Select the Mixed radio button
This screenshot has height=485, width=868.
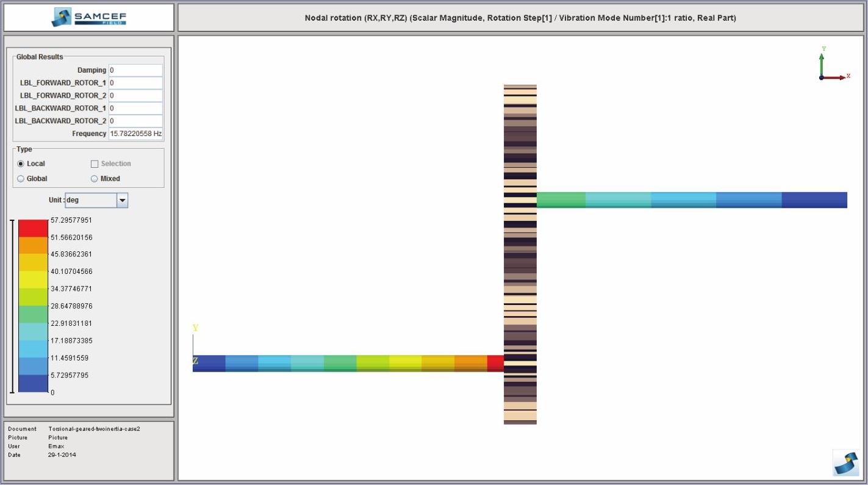(95, 179)
